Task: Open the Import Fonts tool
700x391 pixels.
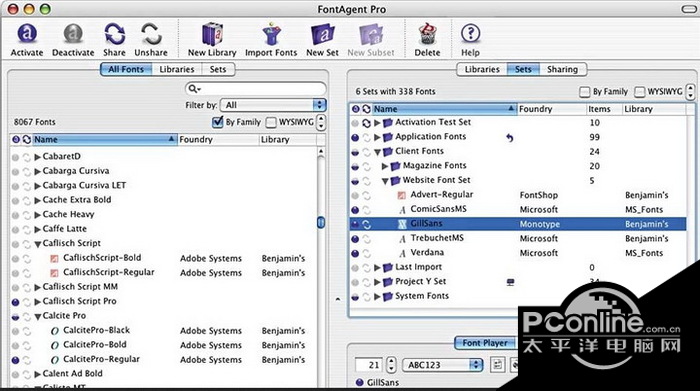Action: [271, 34]
